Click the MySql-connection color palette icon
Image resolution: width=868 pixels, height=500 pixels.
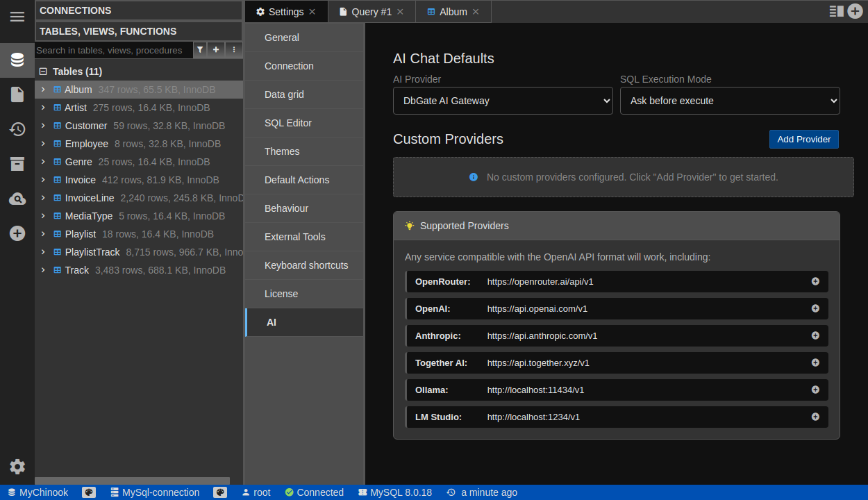(220, 492)
